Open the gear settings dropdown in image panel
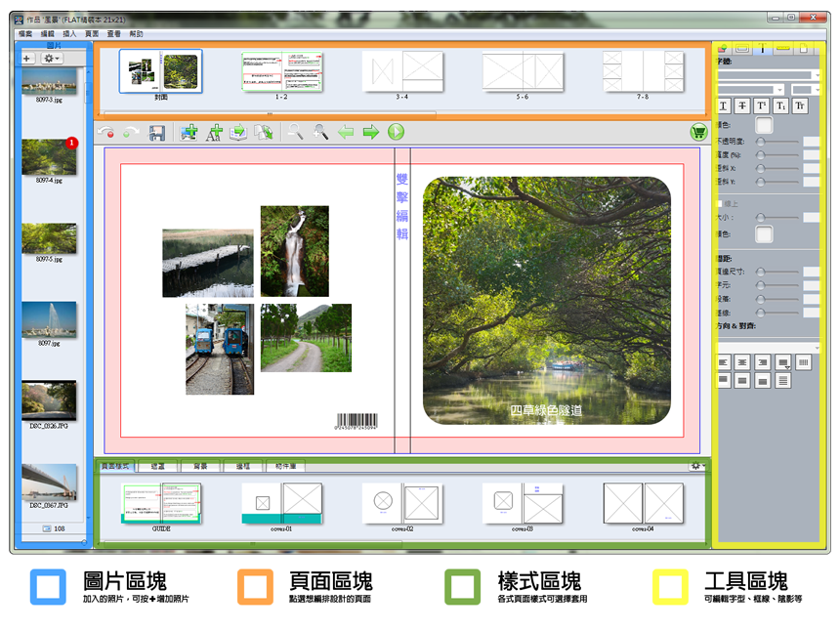This screenshot has height=631, width=840. (52, 58)
